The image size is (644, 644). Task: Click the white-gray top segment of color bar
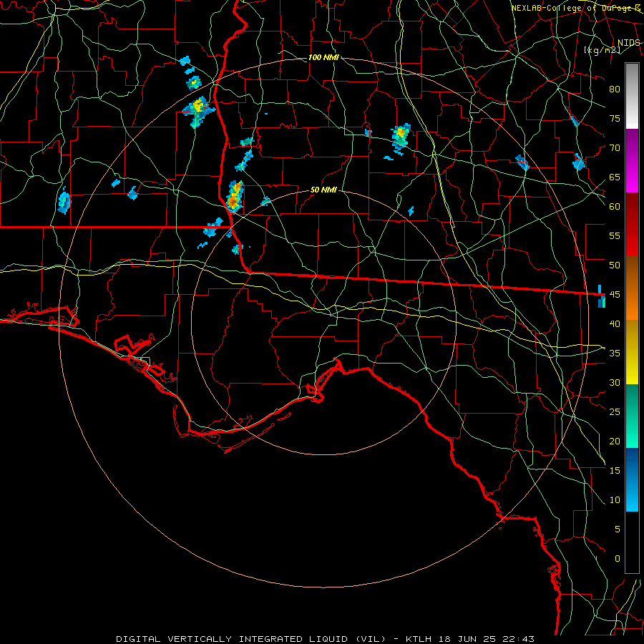632,96
